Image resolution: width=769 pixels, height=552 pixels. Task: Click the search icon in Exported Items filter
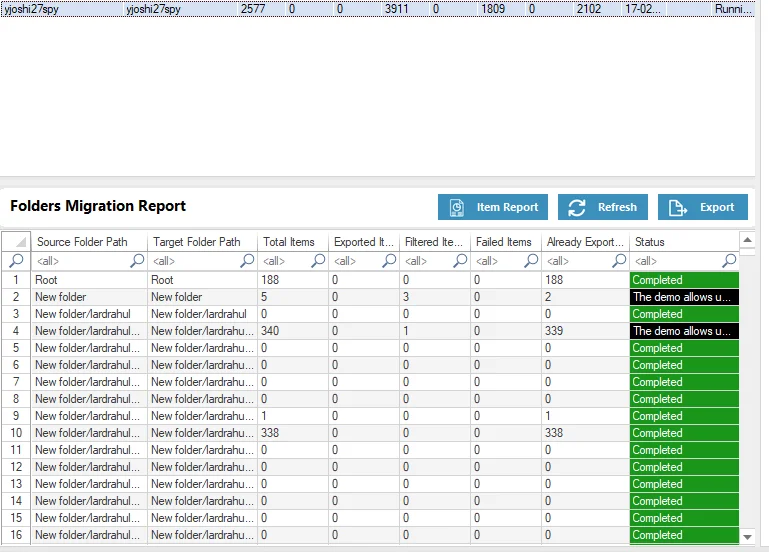(x=389, y=261)
